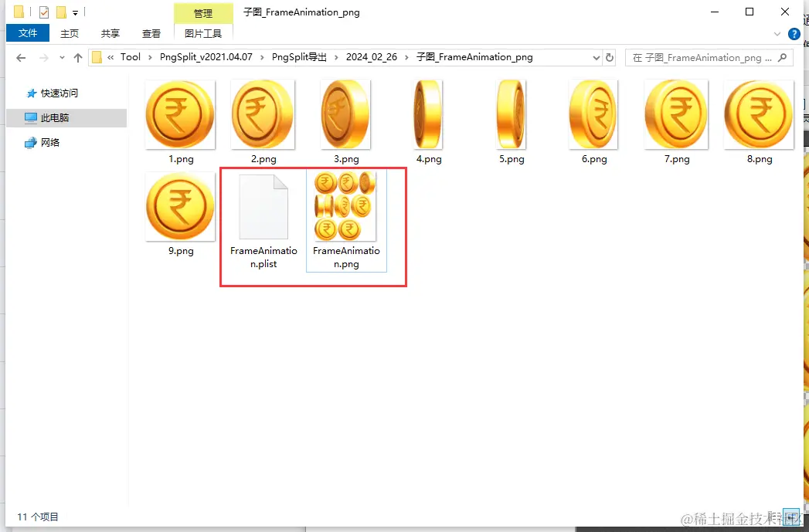Image resolution: width=809 pixels, height=532 pixels.
Task: Open the 图片工具 ribbon tab
Action: [x=203, y=33]
